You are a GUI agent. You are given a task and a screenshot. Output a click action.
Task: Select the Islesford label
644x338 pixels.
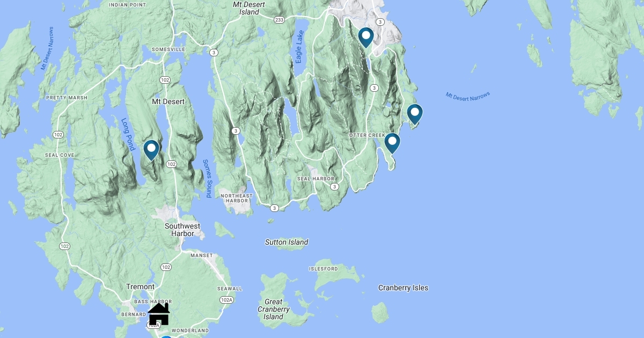[x=324, y=268]
